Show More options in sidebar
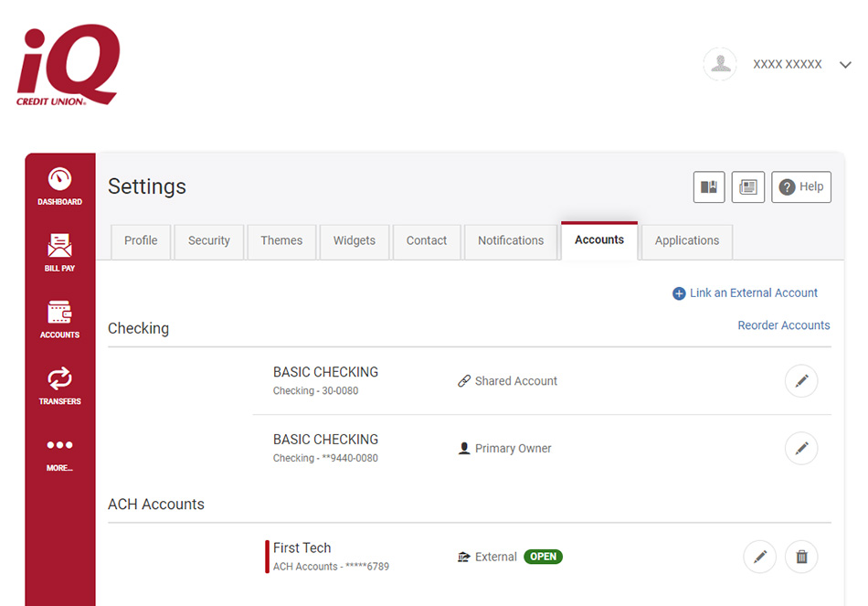 [x=59, y=452]
